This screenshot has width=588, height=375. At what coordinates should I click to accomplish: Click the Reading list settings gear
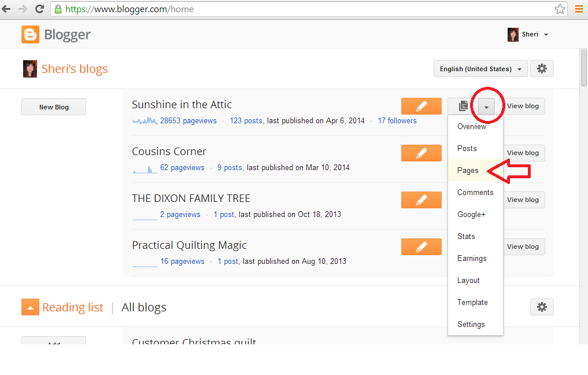click(x=542, y=307)
